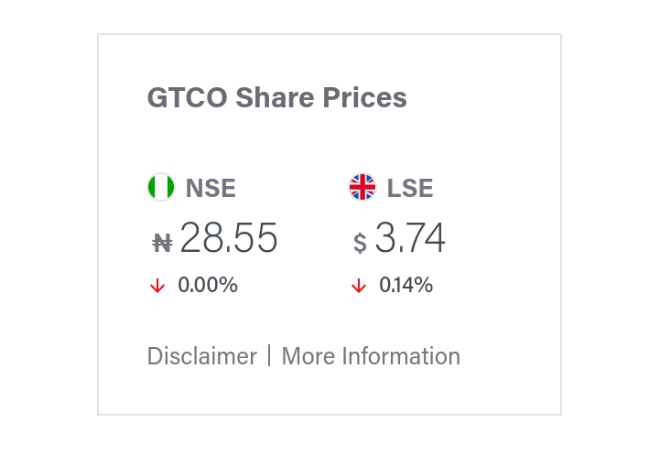659x459 pixels.
Task: Click the red down arrow beside 0.00%
Action: pyautogui.click(x=157, y=286)
